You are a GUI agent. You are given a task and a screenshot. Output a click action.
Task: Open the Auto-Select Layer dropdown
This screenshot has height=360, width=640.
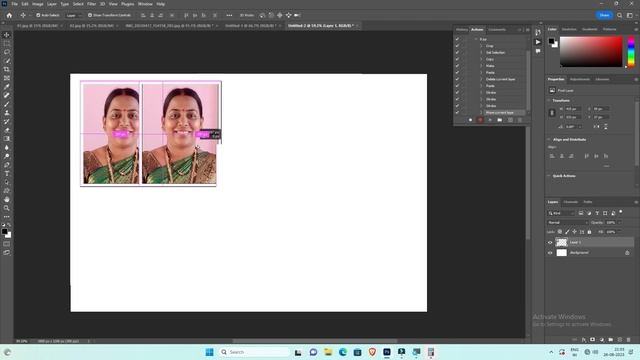click(73, 15)
